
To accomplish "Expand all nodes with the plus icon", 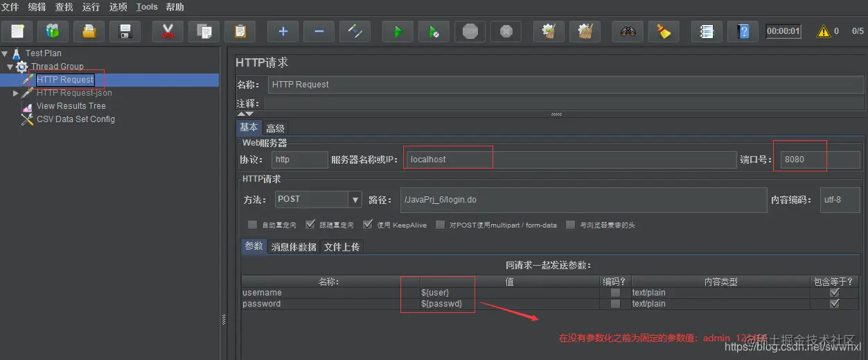I will [x=283, y=31].
